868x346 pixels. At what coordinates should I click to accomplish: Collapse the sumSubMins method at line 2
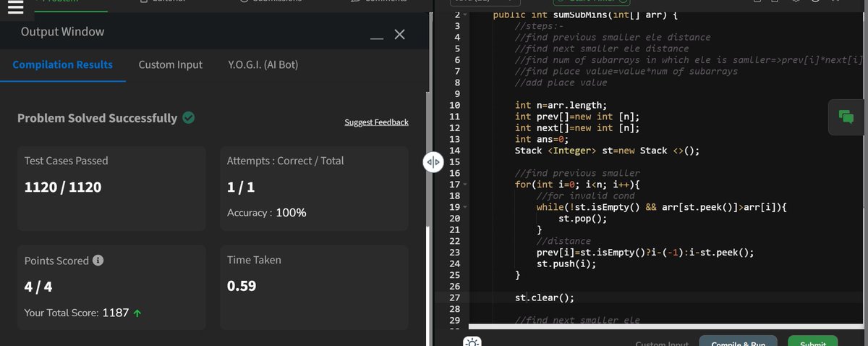(465, 15)
